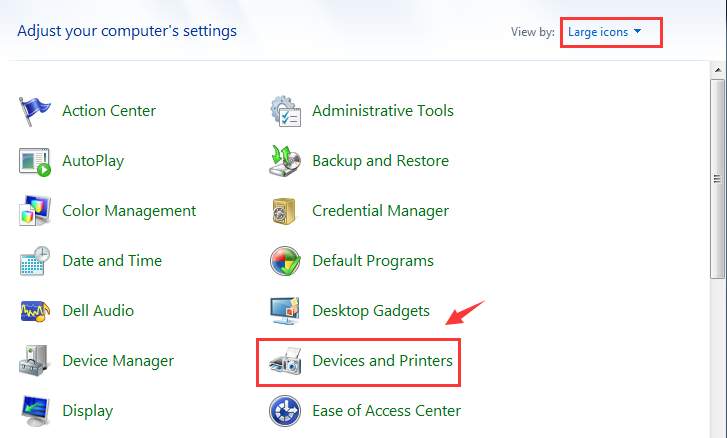This screenshot has width=727, height=438.
Task: Open the Action Center flag icon
Action: [34, 111]
